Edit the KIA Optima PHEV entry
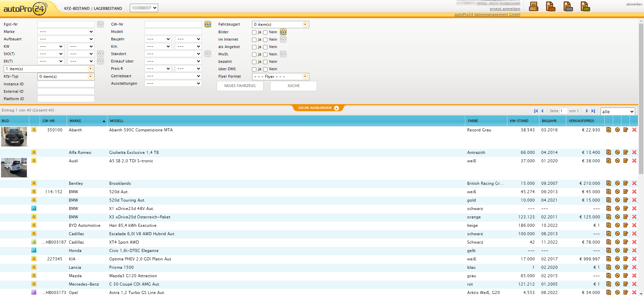 [626, 259]
